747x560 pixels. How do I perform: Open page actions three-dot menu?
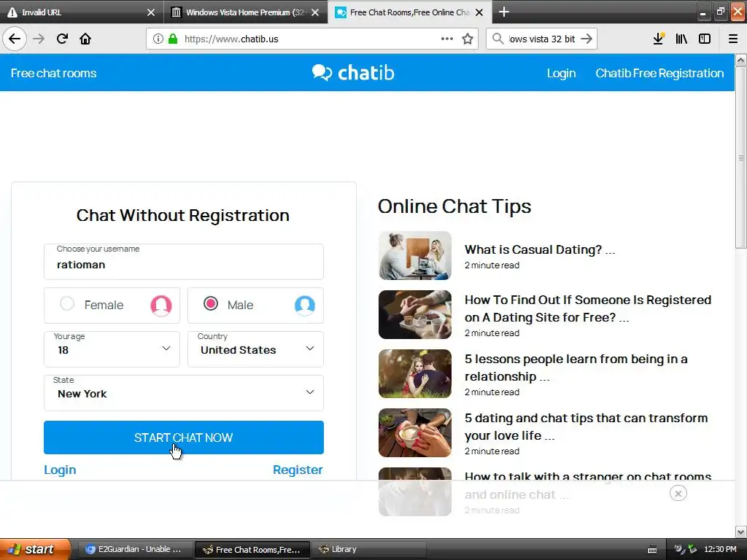pyautogui.click(x=447, y=39)
